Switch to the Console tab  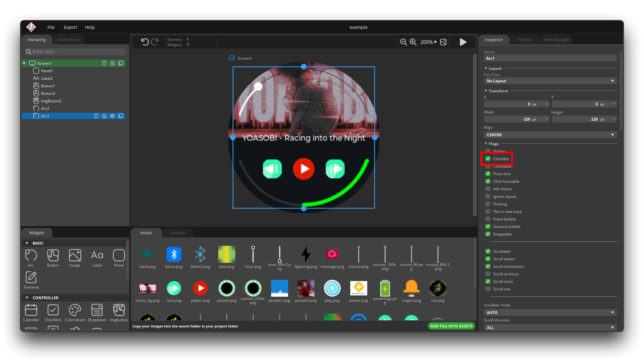click(177, 233)
